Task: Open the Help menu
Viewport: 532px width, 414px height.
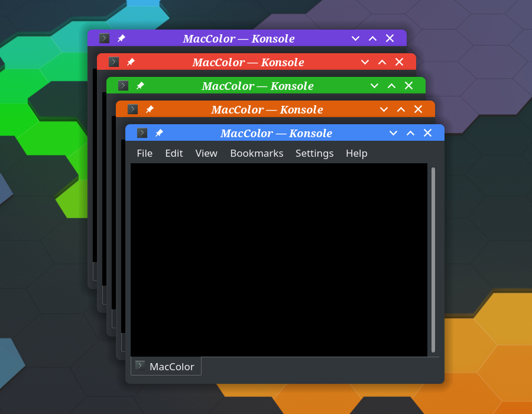Action: 356,153
